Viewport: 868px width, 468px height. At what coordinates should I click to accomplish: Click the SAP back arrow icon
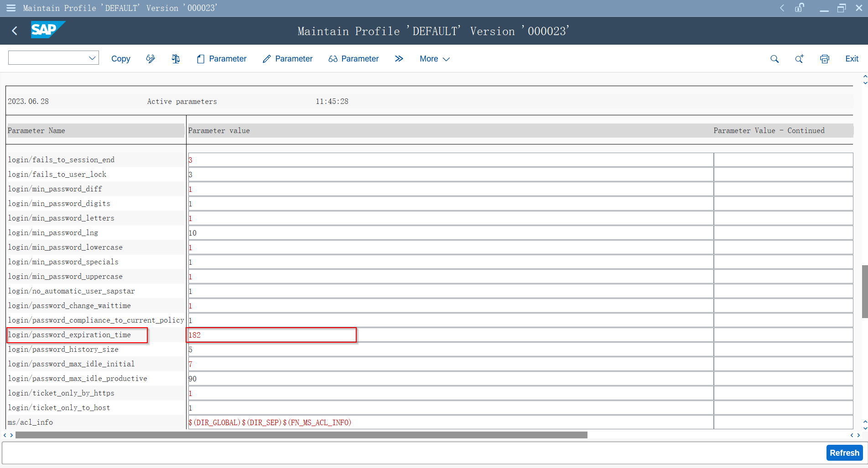pos(15,31)
